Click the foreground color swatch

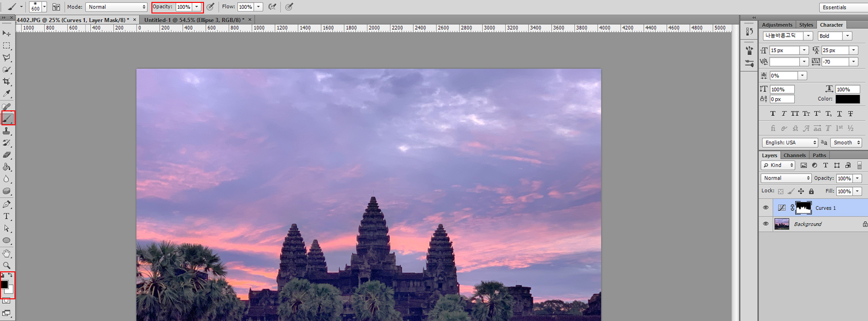pyautogui.click(x=4, y=284)
